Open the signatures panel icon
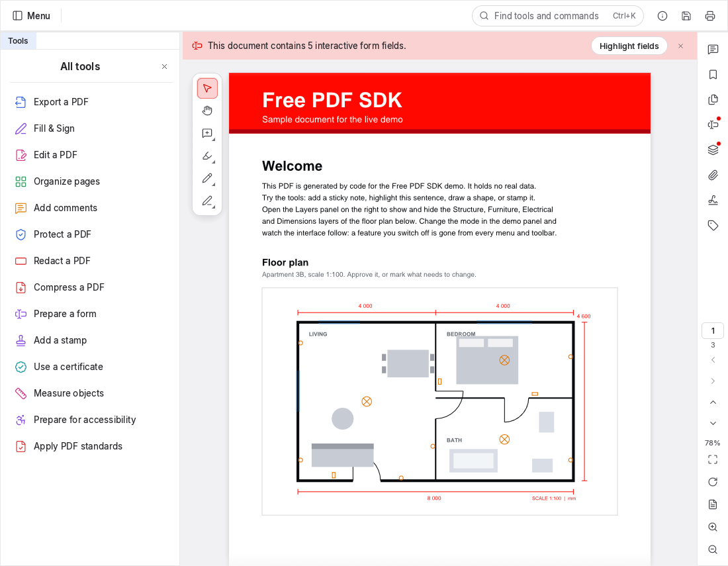The image size is (728, 566). click(713, 200)
